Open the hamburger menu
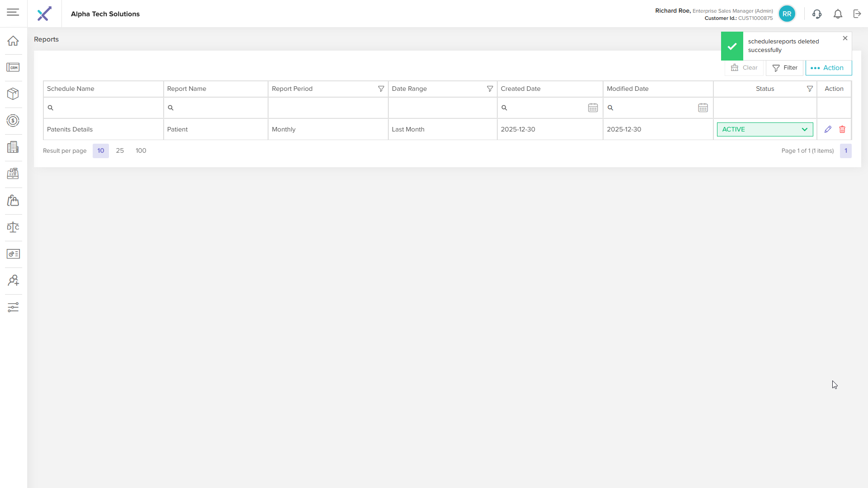This screenshot has height=488, width=868. pos(13,12)
